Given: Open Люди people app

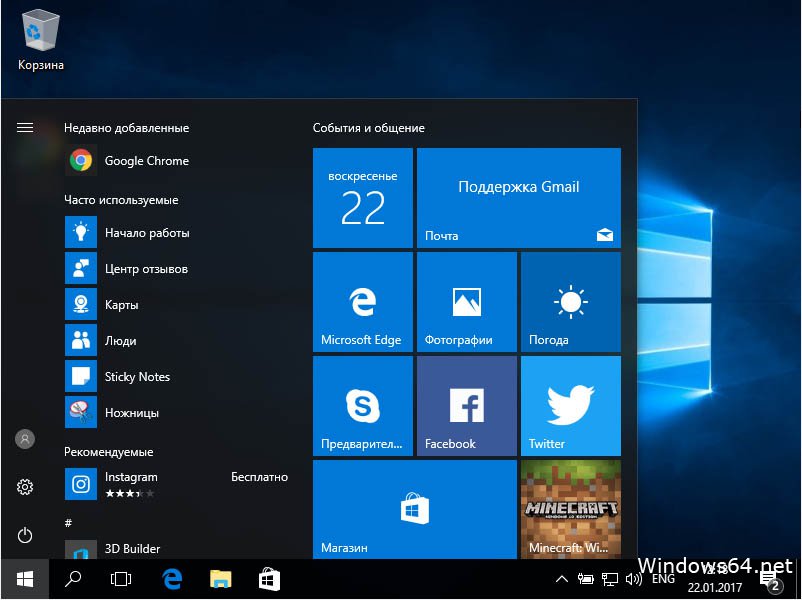Looking at the screenshot, I should (x=176, y=341).
